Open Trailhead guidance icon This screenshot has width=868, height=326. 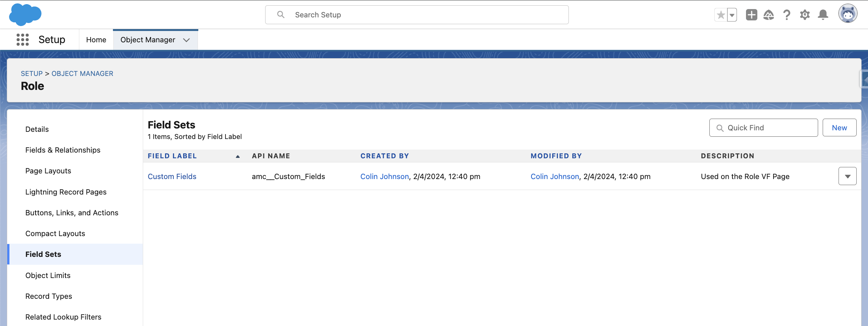(769, 15)
